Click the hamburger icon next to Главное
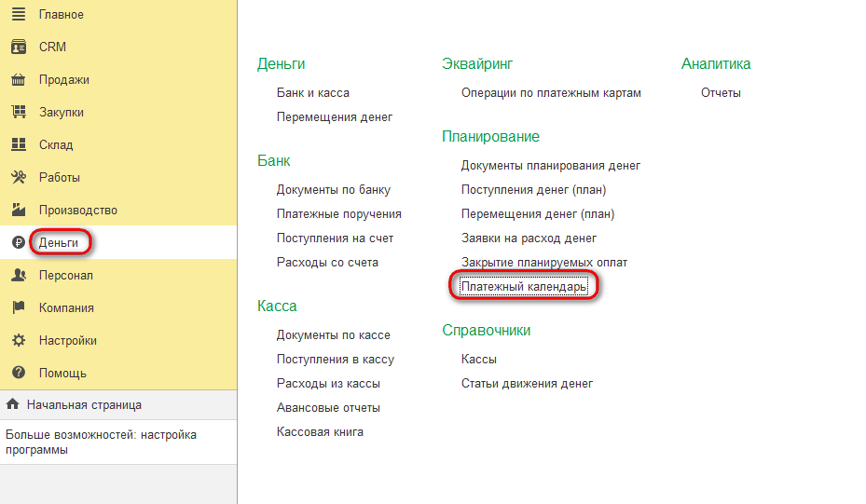Viewport: 866px width, 504px height. (x=19, y=14)
